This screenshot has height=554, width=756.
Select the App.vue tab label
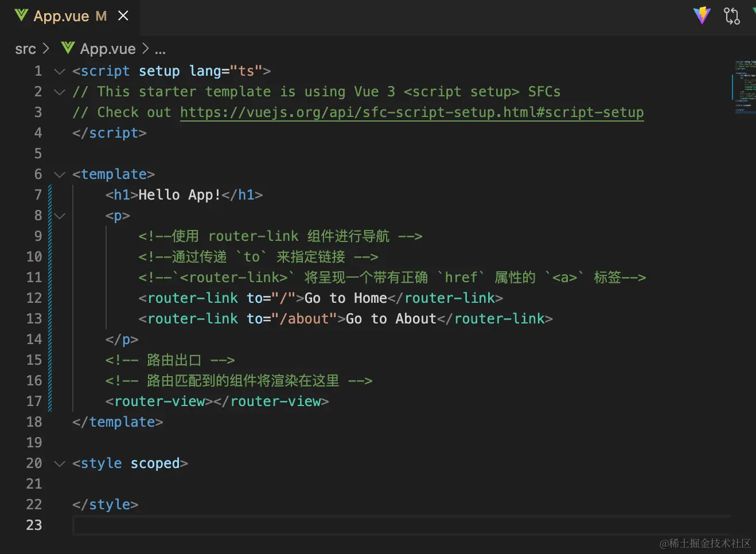coord(61,16)
